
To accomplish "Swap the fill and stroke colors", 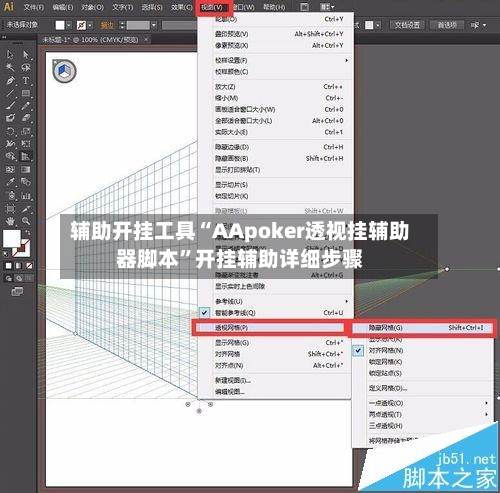I will tap(28, 232).
